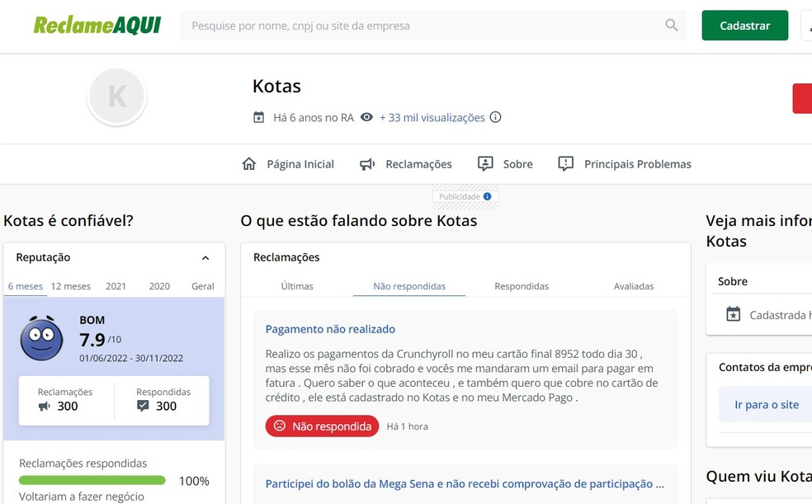
Task: Open the Kotas company avatar
Action: click(116, 96)
